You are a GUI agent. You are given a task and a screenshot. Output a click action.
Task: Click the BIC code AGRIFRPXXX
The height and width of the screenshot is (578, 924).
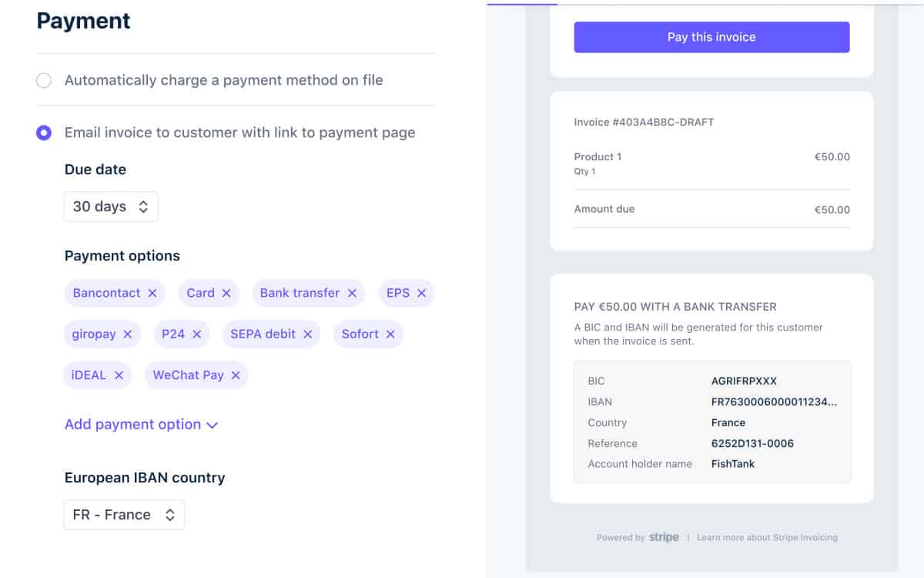click(745, 381)
